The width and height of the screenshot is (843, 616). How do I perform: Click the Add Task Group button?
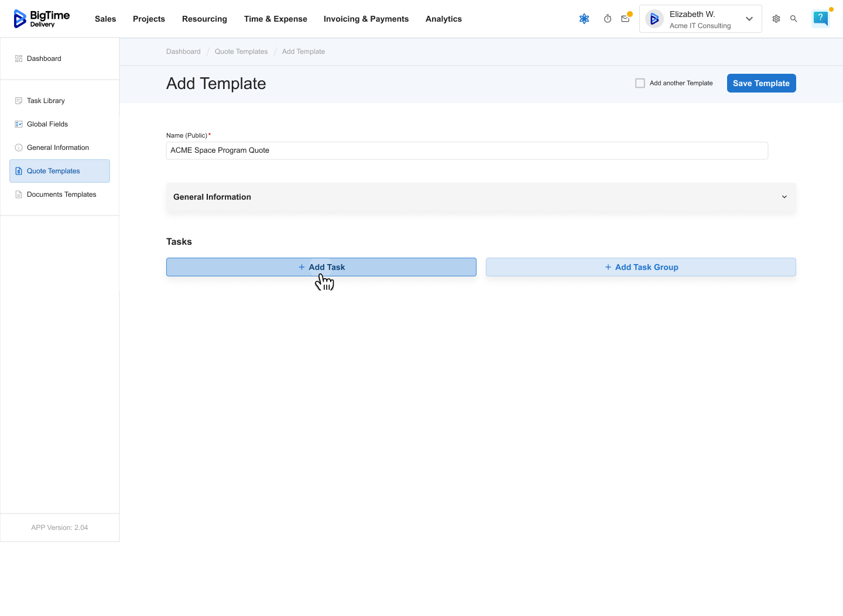point(640,267)
